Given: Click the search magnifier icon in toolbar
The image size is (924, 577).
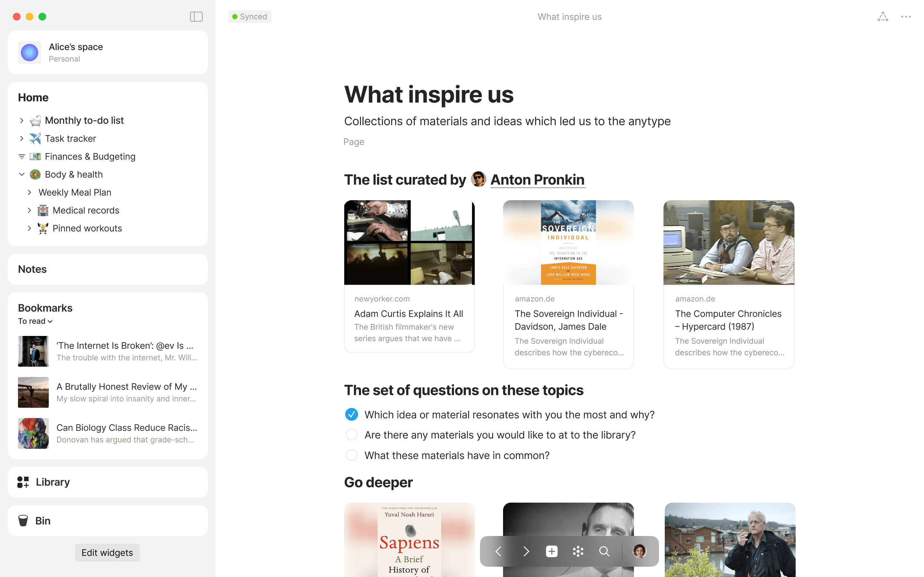Looking at the screenshot, I should [604, 551].
